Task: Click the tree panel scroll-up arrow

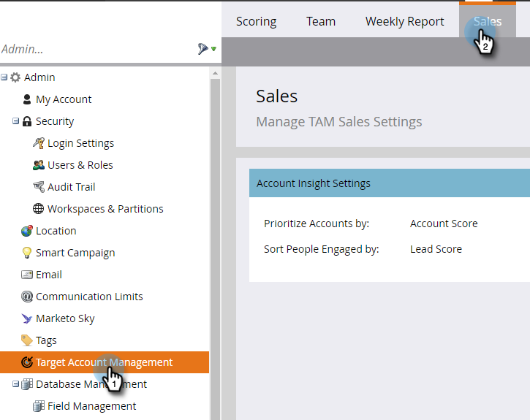Action: click(x=215, y=74)
